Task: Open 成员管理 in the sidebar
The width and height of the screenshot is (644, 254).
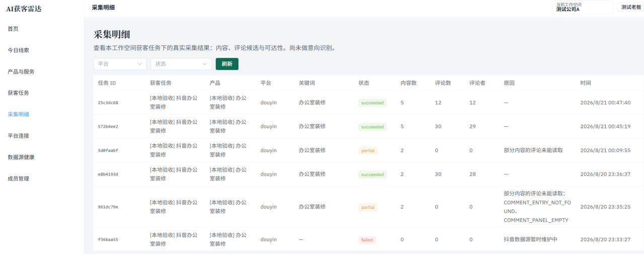Action: pyautogui.click(x=18, y=179)
